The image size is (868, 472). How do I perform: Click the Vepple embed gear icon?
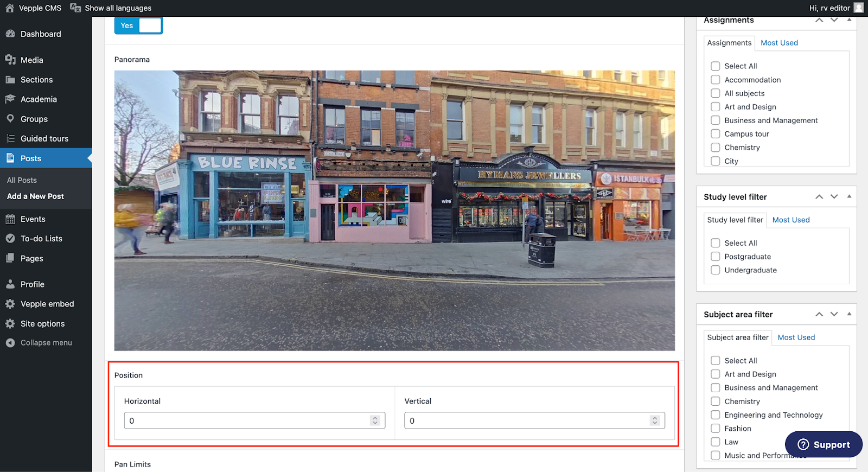(x=10, y=304)
